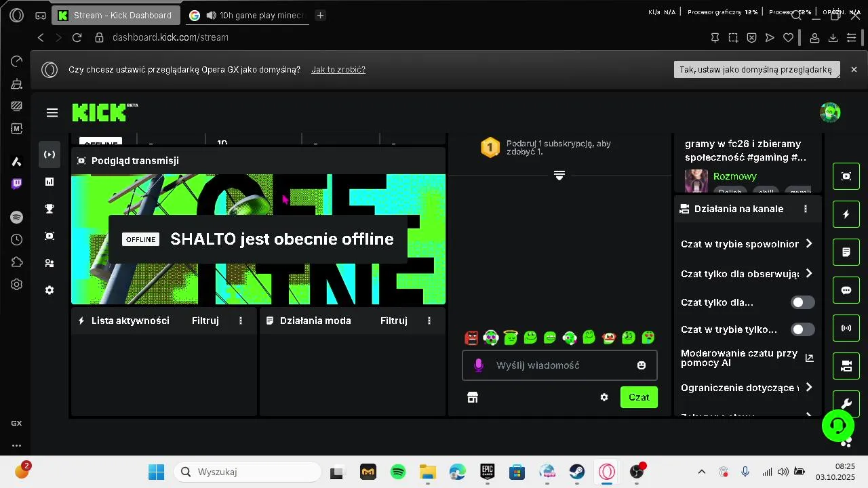Open Steam from the taskbar
The image size is (868, 488).
pyautogui.click(x=577, y=472)
